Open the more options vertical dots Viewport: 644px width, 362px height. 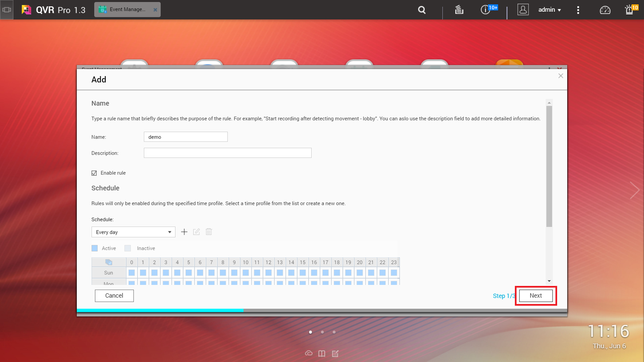tap(578, 10)
